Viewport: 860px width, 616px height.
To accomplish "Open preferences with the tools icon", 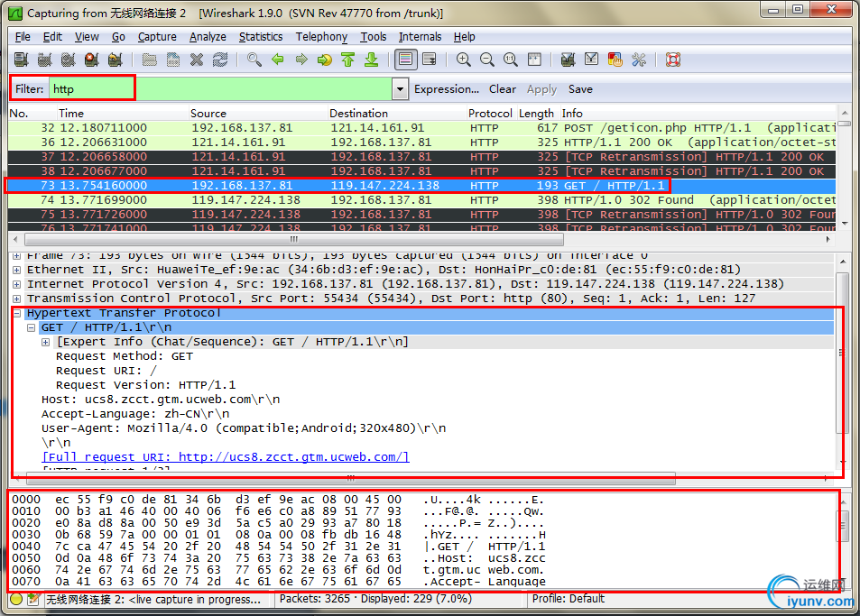I will click(638, 60).
